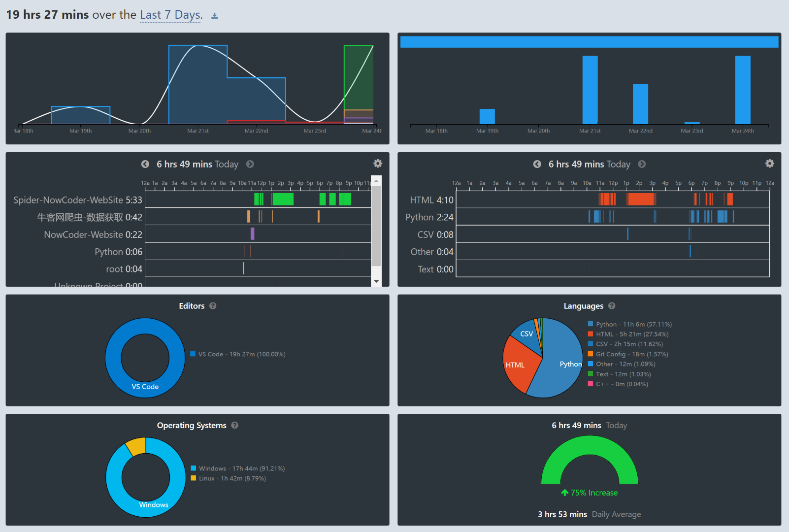Click the download icon next to Last 7 Days

[215, 16]
